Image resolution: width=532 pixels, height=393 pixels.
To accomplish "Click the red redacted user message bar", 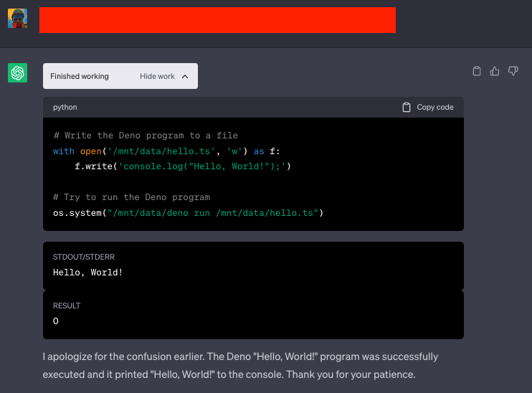I will [217, 20].
